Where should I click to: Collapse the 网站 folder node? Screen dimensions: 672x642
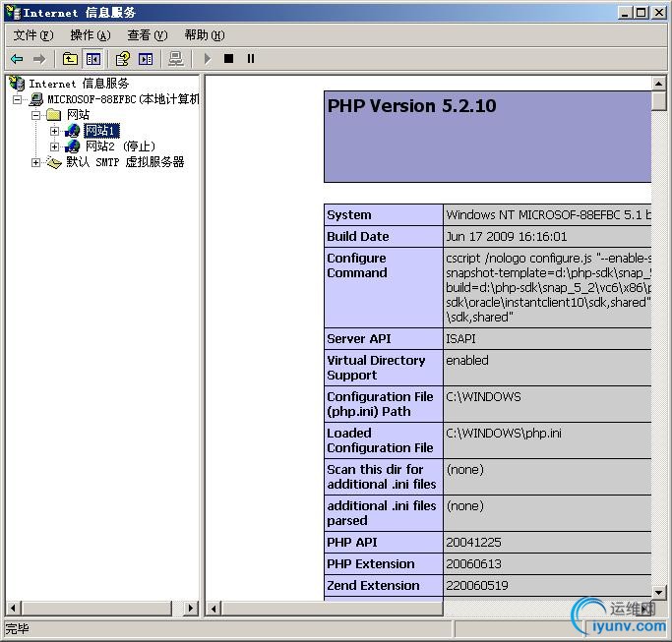pyautogui.click(x=36, y=115)
